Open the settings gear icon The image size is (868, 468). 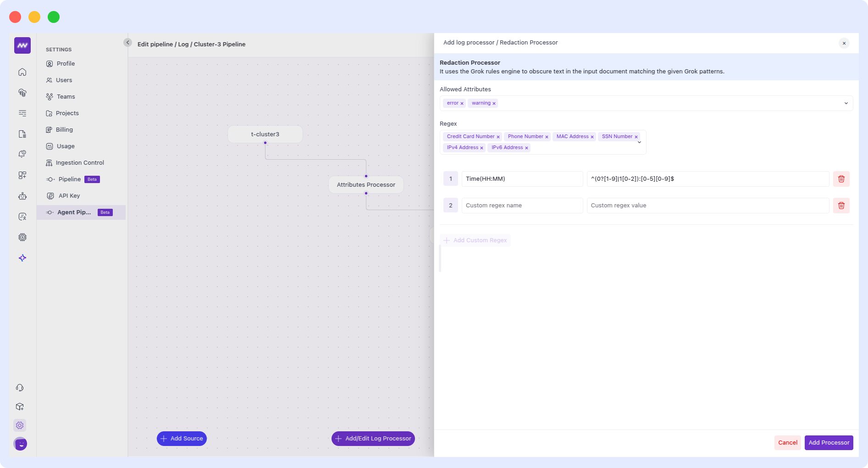[x=20, y=425]
